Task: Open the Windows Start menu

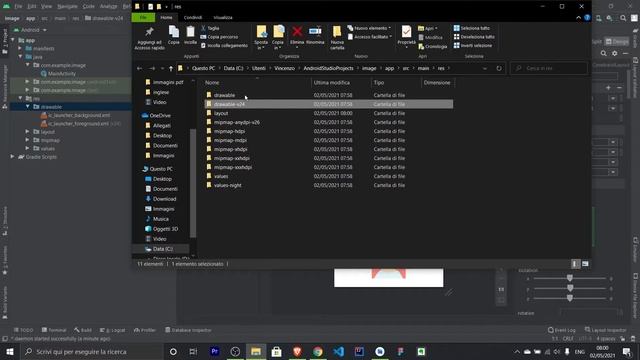Action: tap(9, 351)
